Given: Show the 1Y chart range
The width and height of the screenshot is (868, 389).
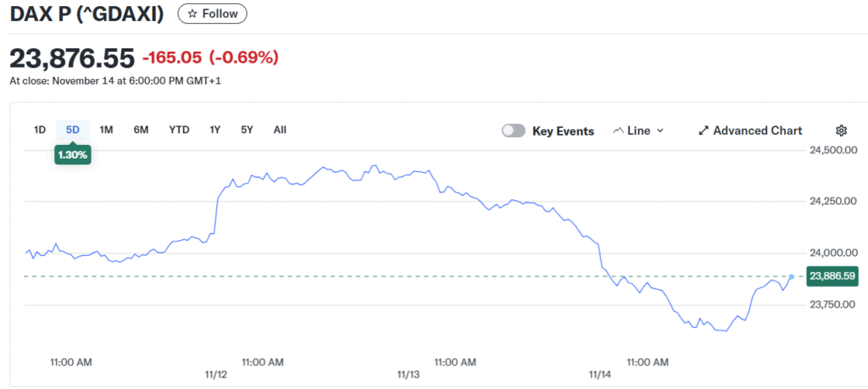Looking at the screenshot, I should [215, 130].
